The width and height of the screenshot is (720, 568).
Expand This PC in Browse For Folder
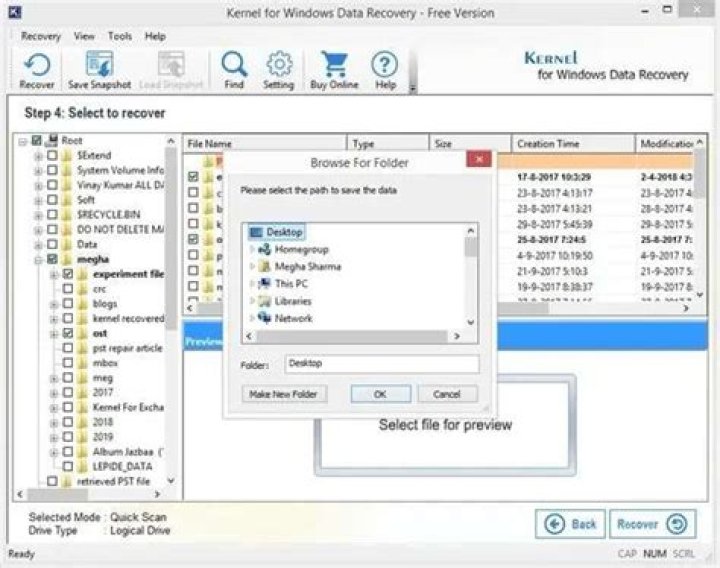click(x=252, y=284)
